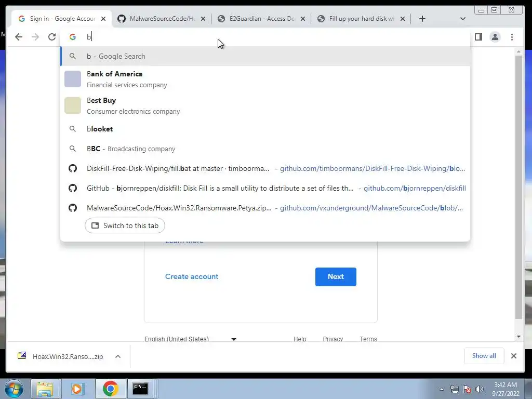This screenshot has width=532, height=399.
Task: Open Chrome's three-dot menu
Action: point(512,37)
